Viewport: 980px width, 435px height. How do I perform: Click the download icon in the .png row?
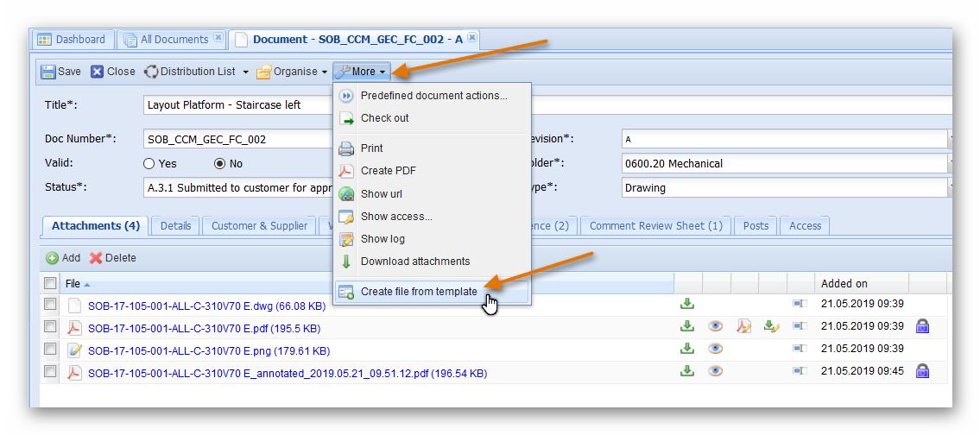(x=687, y=348)
